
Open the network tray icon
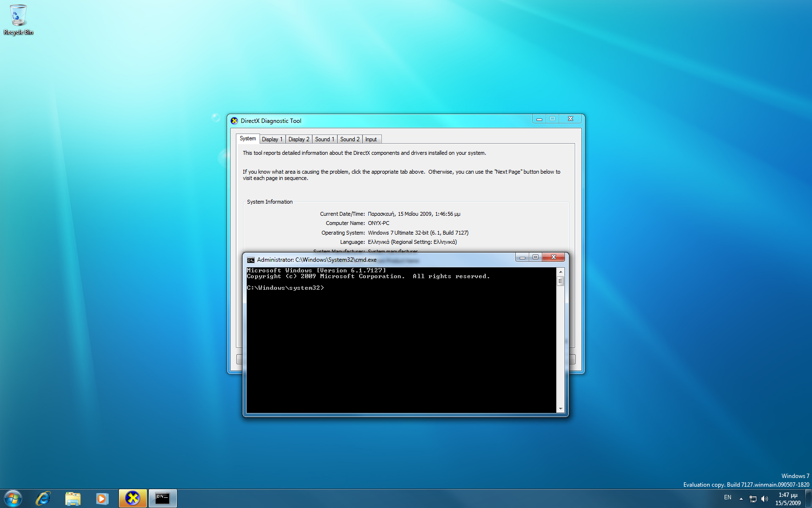coord(753,499)
